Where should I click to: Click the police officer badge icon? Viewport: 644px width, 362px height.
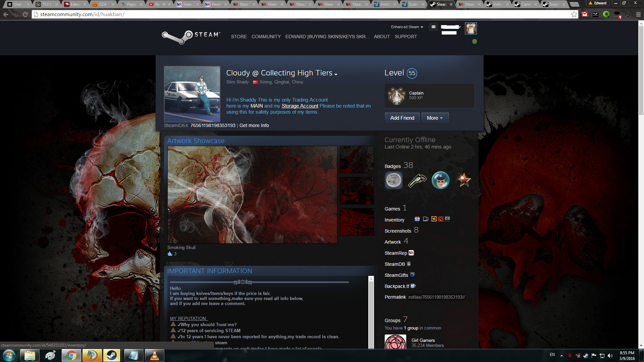coord(440,180)
